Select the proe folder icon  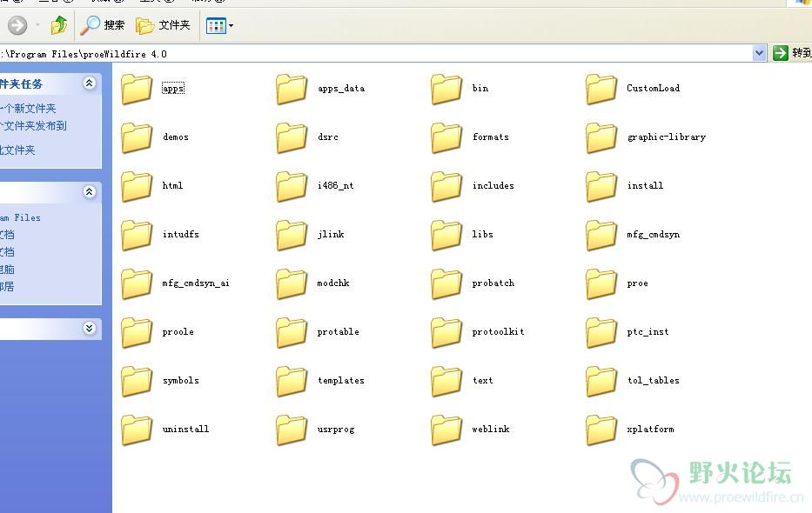click(x=601, y=284)
